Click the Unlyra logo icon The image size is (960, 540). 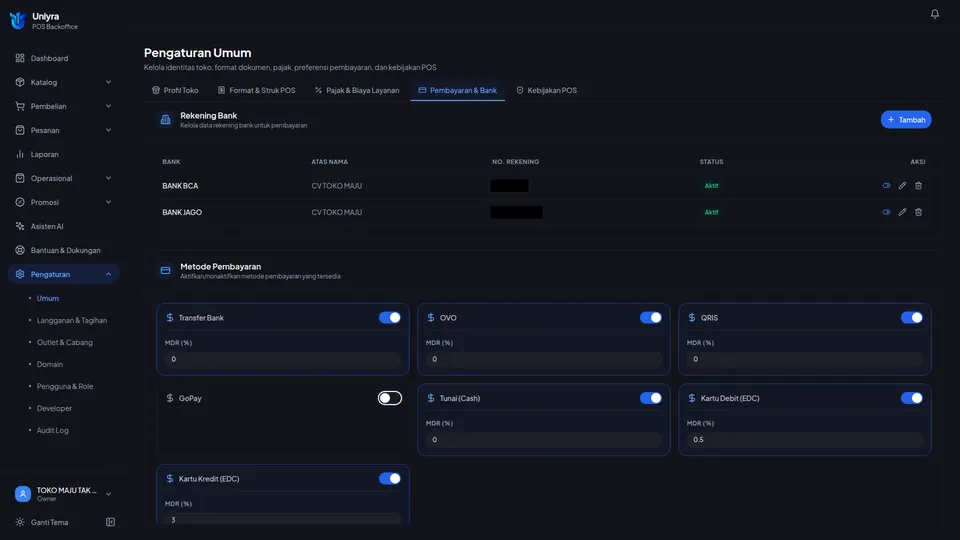tap(18, 20)
